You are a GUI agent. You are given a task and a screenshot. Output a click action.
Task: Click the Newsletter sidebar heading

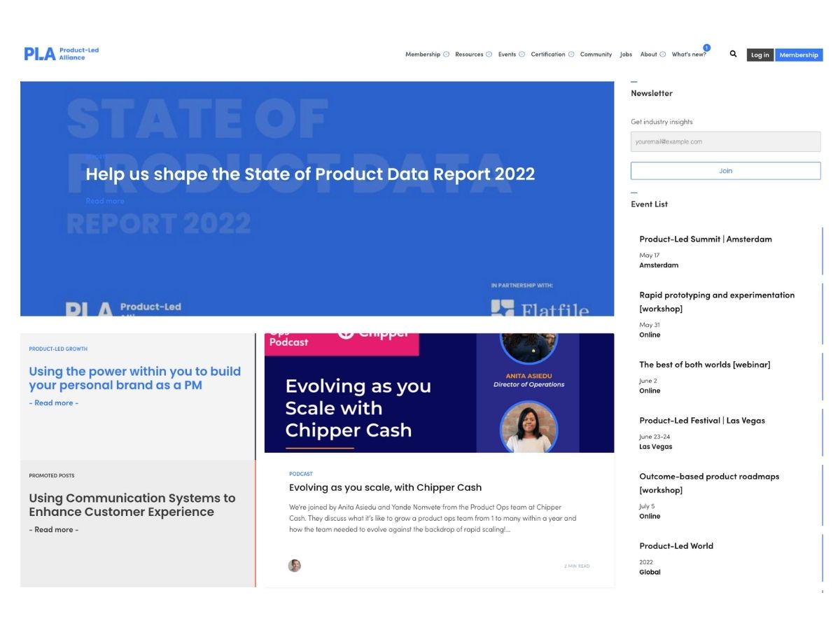652,93
